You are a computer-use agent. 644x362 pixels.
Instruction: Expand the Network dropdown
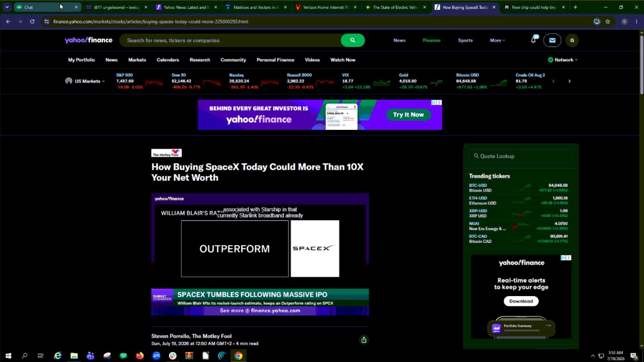coord(563,60)
